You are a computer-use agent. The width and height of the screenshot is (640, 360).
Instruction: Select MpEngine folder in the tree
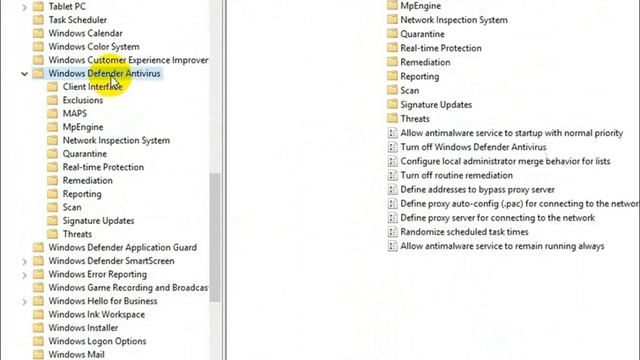click(x=83, y=127)
